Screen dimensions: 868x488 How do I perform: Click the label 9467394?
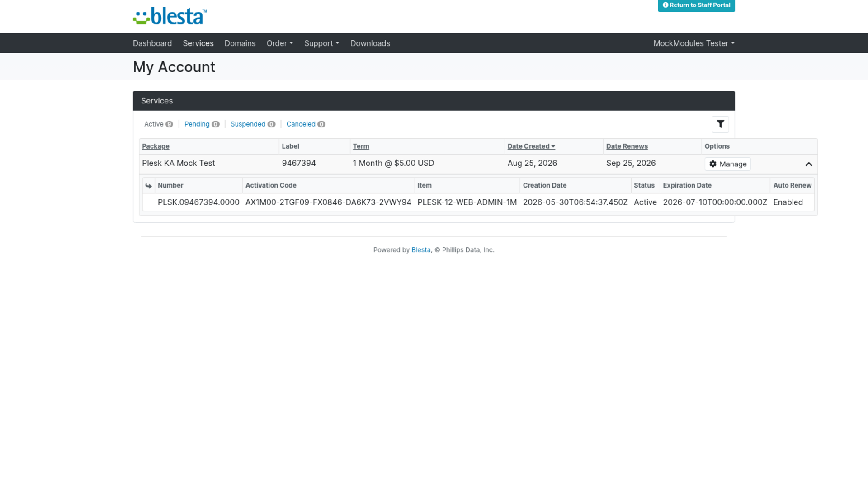[x=299, y=164]
